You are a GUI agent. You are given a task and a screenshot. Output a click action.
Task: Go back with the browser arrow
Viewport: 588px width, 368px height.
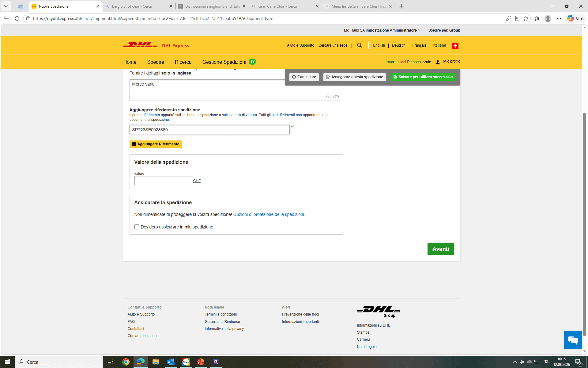coord(6,18)
